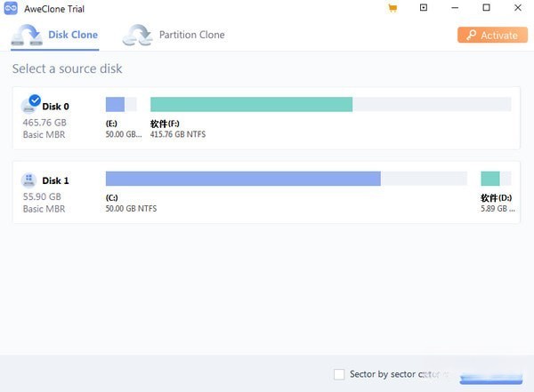Screen dimensions: 534x392
Task: Click the Disk 0 label
Action: coord(55,107)
